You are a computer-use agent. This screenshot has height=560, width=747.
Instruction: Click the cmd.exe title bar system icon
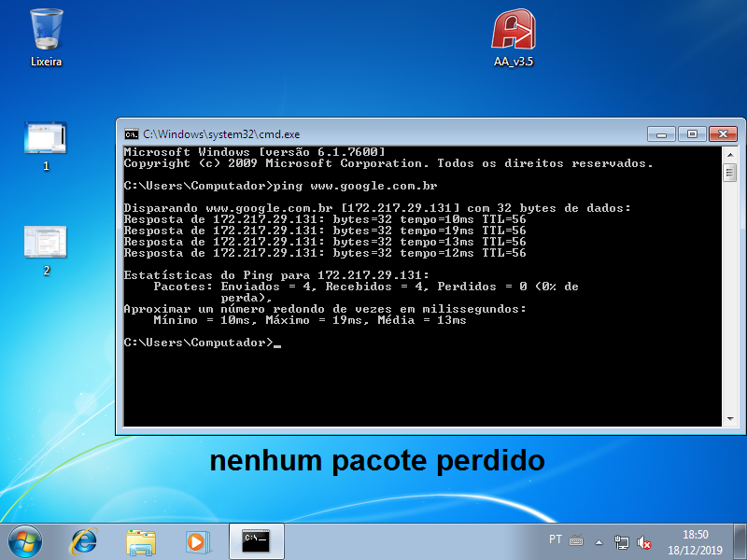(x=131, y=134)
